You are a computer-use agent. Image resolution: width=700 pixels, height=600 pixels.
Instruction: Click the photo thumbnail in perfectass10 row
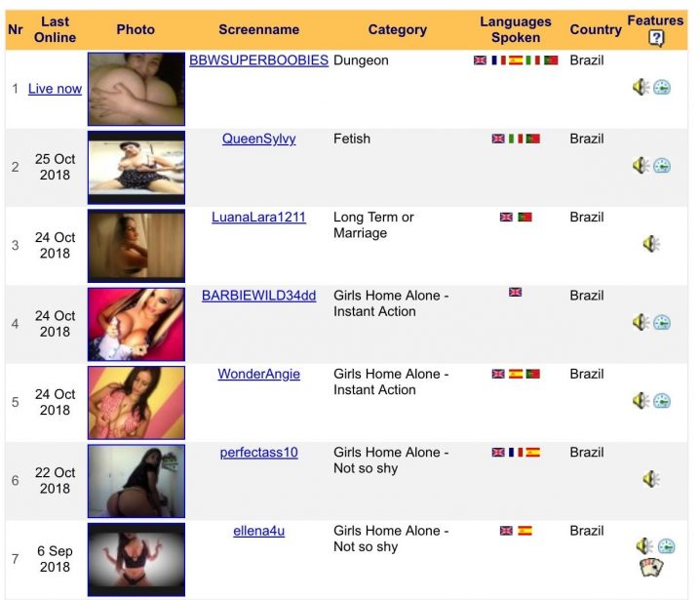coord(136,481)
